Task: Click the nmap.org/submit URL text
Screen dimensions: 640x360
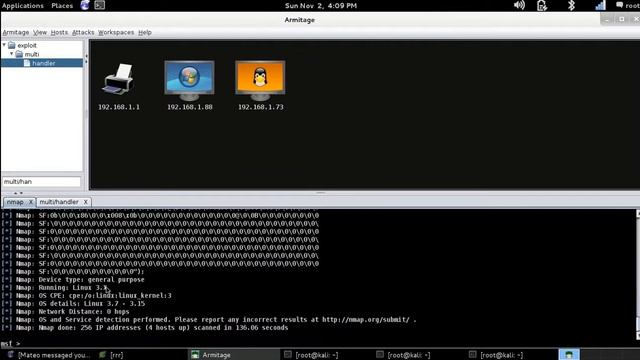Action: click(366, 320)
